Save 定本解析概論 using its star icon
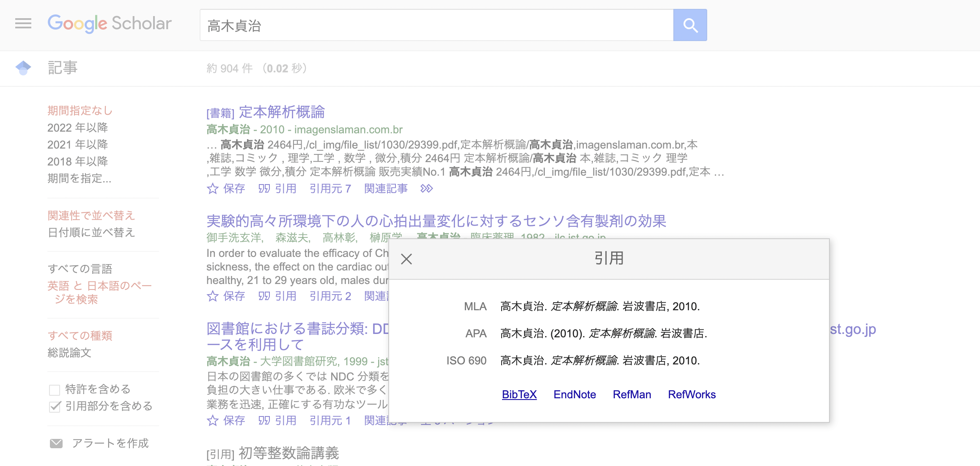980x466 pixels. click(x=213, y=189)
